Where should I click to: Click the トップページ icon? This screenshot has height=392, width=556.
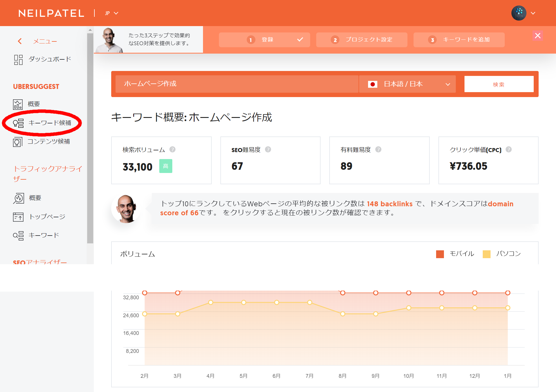[18, 217]
